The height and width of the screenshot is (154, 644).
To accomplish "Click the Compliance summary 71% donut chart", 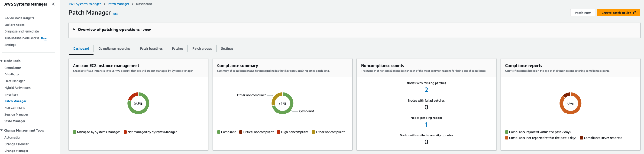I will [x=282, y=103].
